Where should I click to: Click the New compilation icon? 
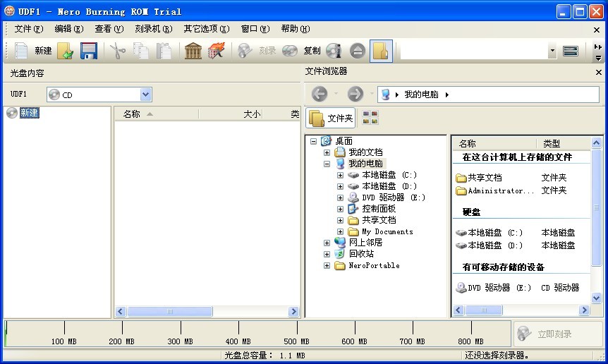click(x=21, y=51)
